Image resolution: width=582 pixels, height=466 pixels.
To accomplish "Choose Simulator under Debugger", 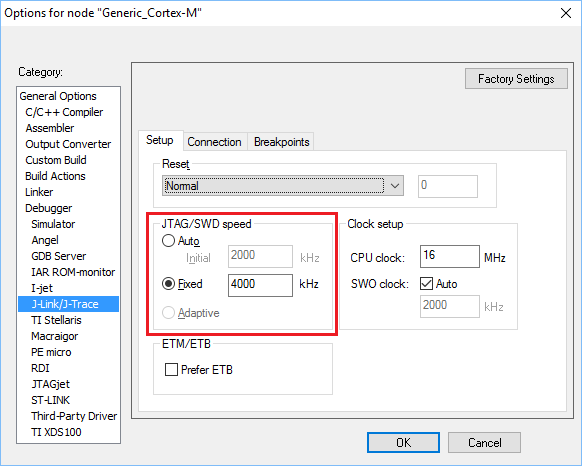I will pyautogui.click(x=53, y=224).
